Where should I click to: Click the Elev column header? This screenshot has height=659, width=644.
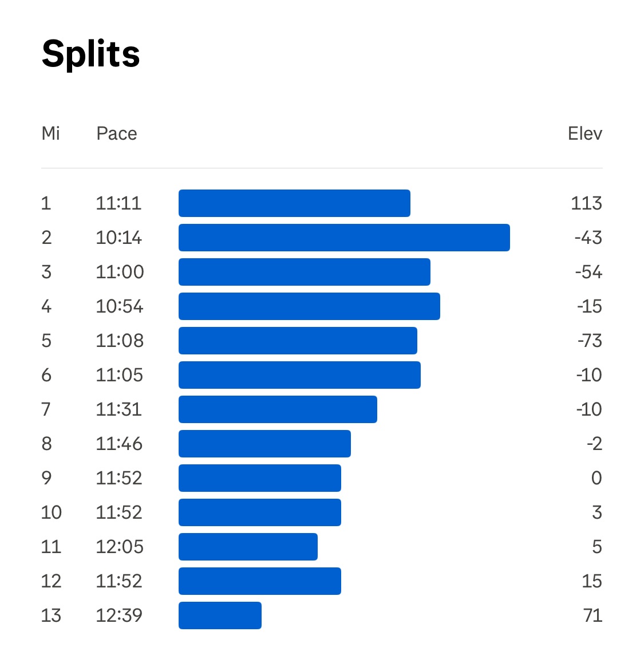[584, 133]
